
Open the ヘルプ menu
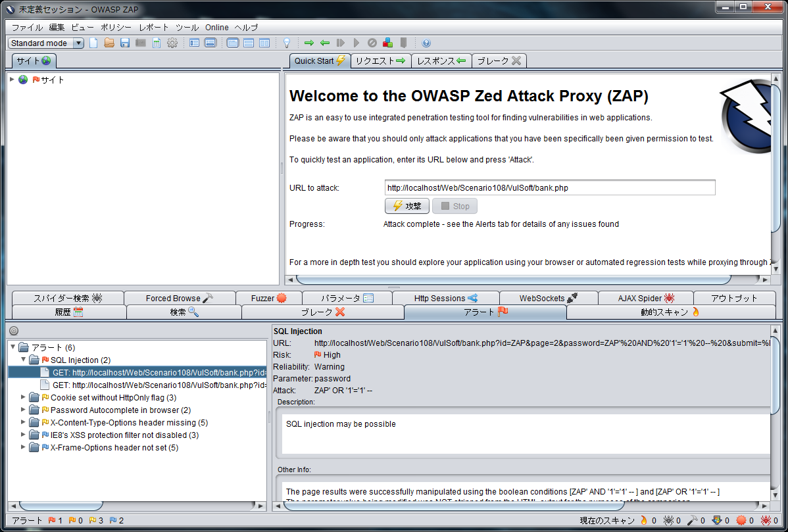click(x=246, y=28)
